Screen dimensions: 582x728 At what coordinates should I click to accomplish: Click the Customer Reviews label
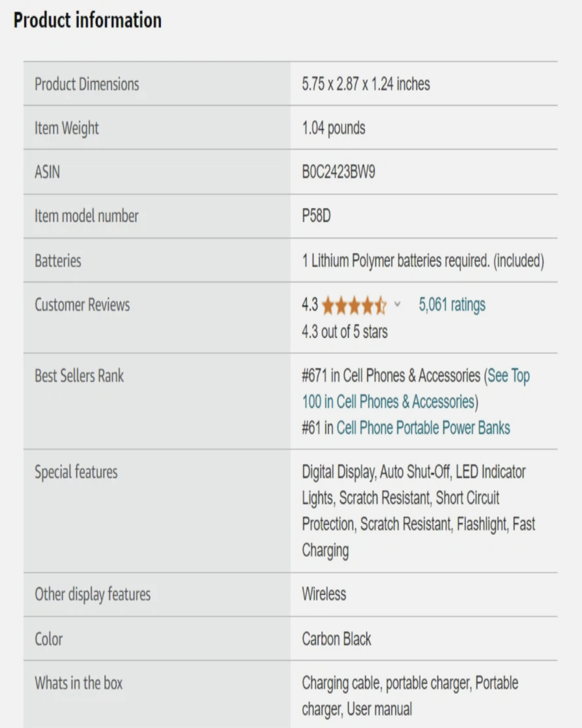[82, 305]
